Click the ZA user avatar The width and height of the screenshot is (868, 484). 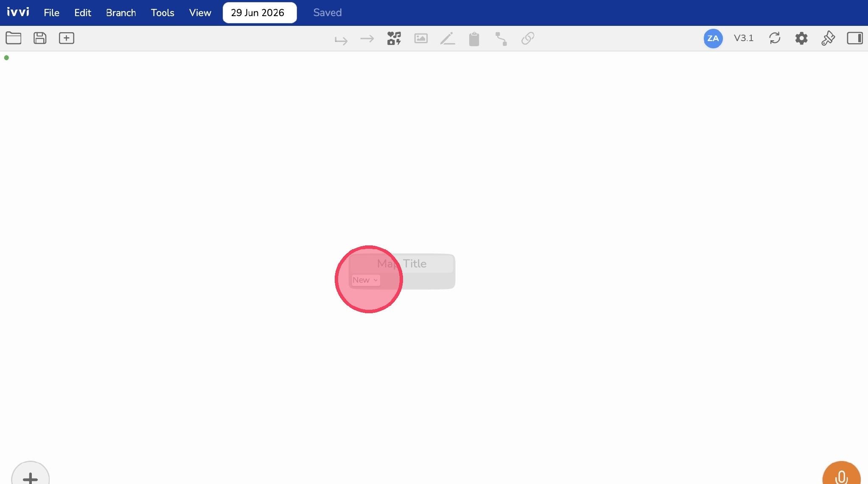coord(713,39)
